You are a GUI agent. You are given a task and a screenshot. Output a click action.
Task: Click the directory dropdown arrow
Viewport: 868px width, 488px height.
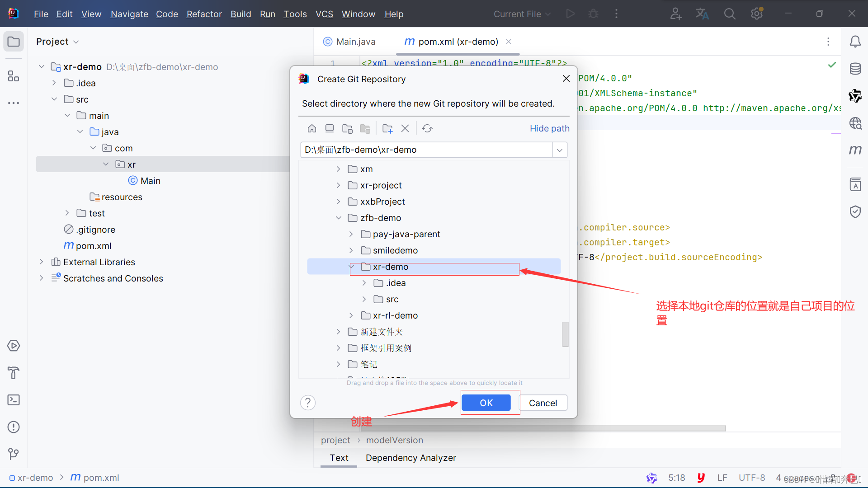pos(559,150)
